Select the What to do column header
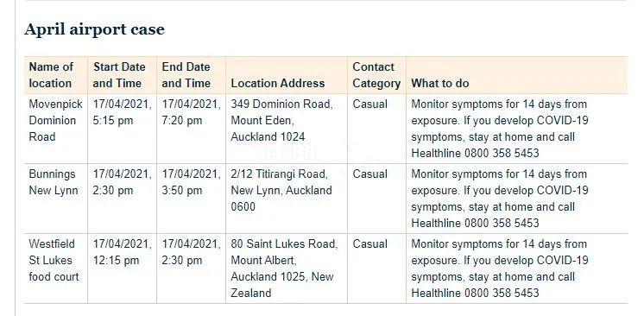Screen dimensions: 644x316 pos(440,84)
